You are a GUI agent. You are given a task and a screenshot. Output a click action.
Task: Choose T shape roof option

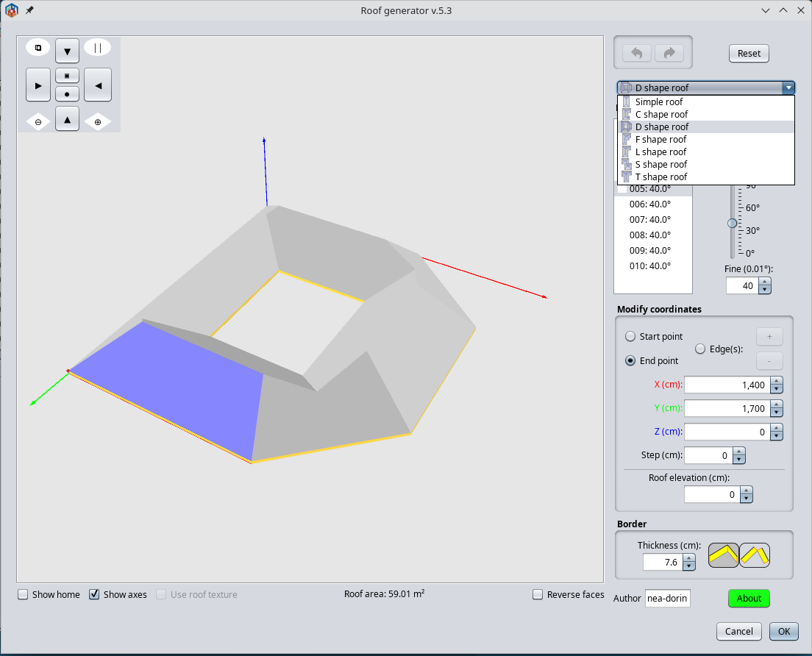pos(706,177)
